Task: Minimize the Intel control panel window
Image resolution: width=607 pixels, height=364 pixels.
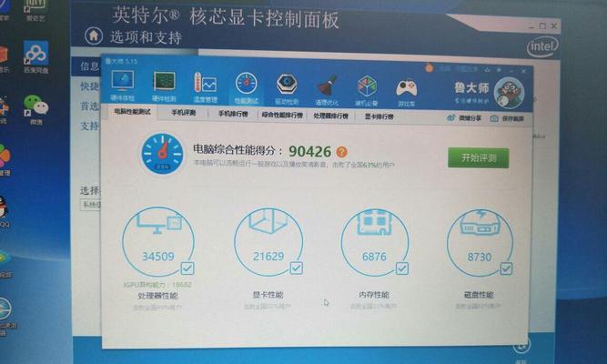Action: click(x=531, y=26)
